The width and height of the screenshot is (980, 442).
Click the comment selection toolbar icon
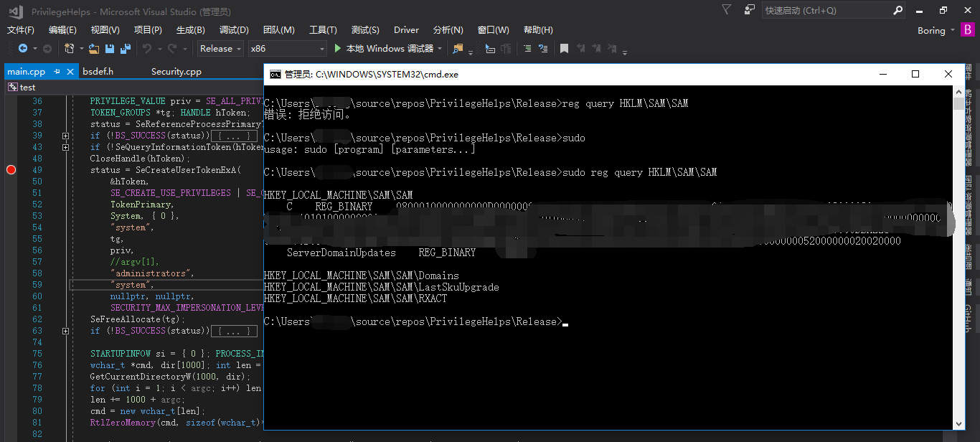(544, 49)
